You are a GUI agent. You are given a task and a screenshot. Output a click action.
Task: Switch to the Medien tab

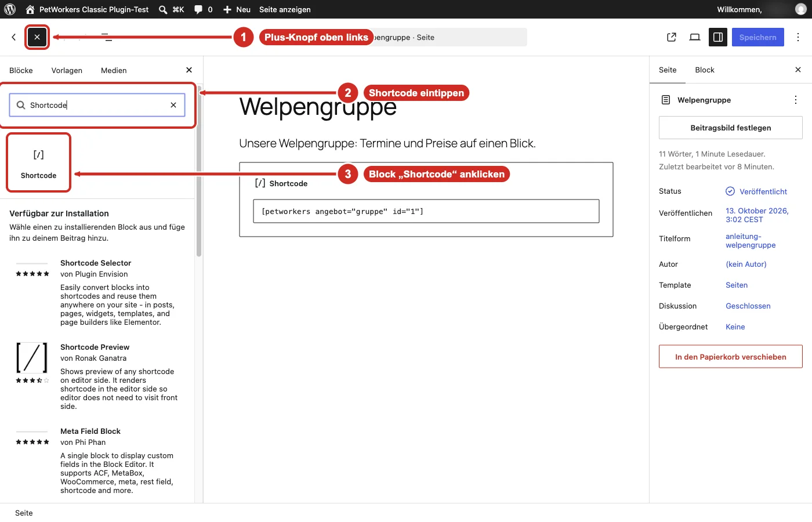click(114, 70)
